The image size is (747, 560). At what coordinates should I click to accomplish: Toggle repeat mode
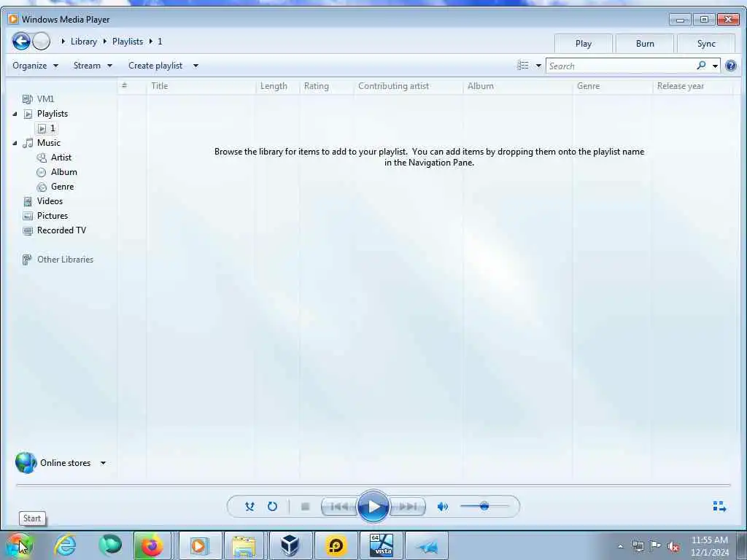point(272,506)
